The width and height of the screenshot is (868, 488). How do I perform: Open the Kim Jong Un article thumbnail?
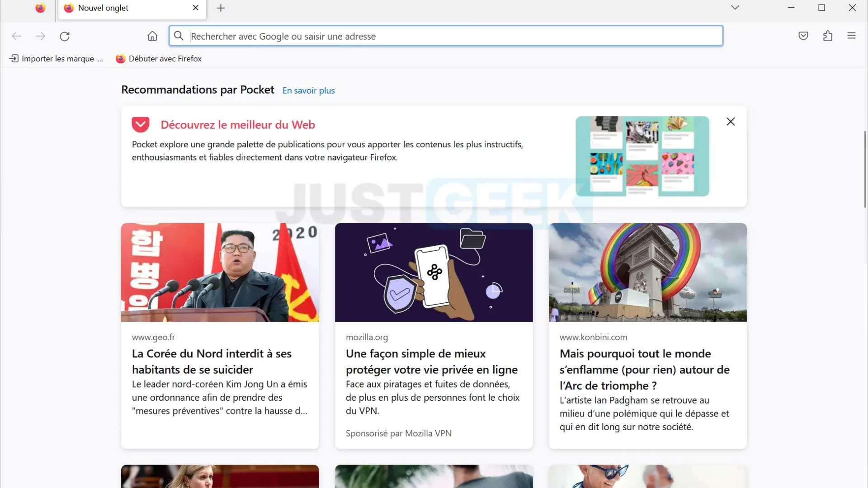(x=220, y=272)
